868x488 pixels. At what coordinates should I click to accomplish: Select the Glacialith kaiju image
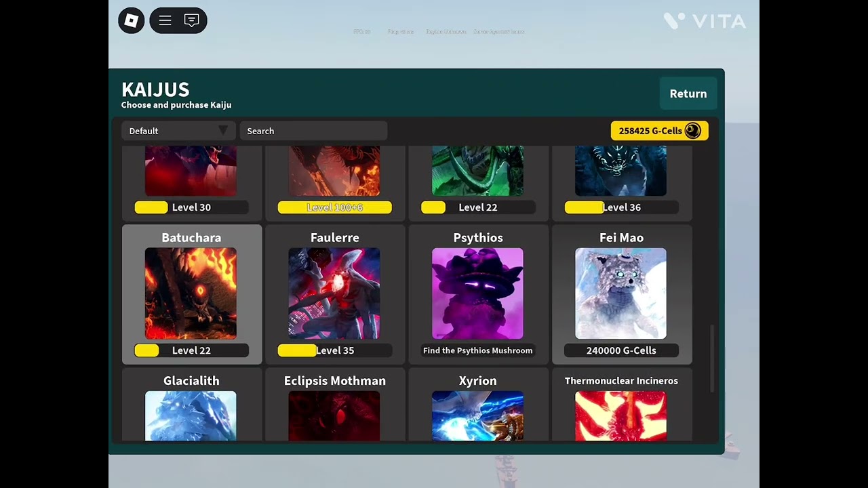(x=191, y=415)
